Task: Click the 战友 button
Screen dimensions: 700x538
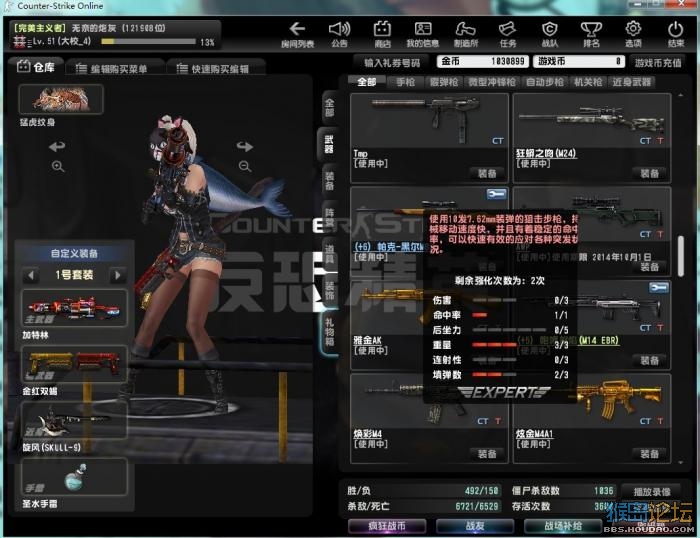Action: 475,526
